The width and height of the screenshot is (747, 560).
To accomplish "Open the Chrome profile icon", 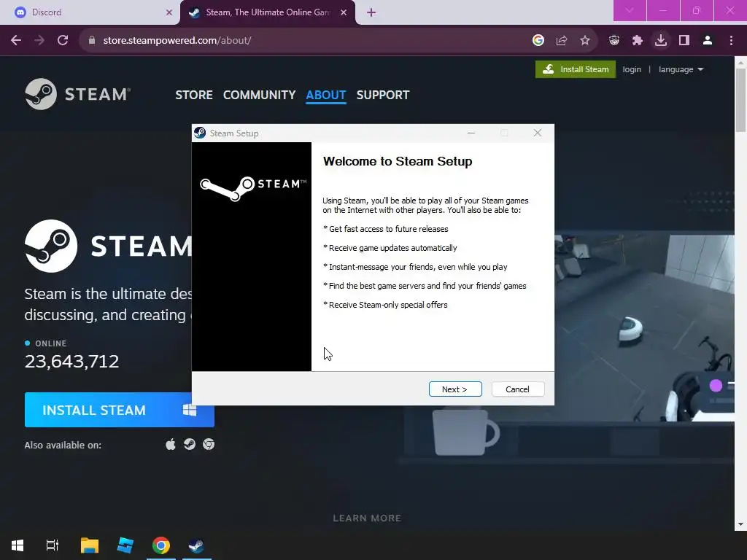I will coord(708,41).
